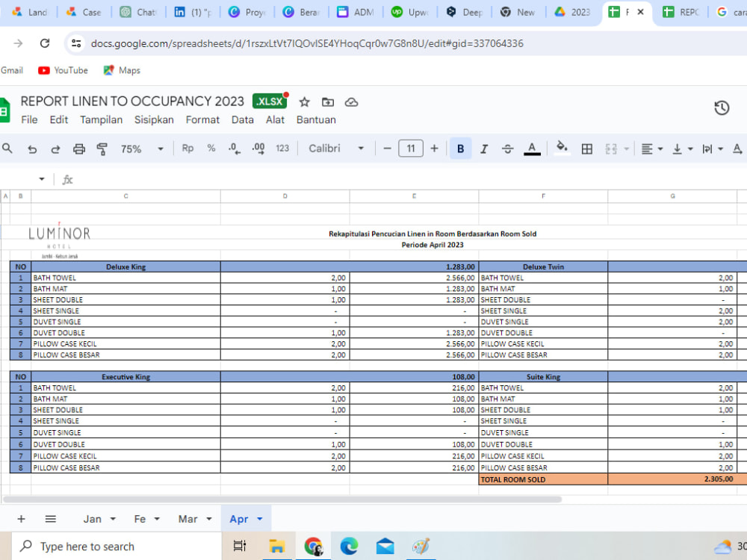Format cell as percent

pyautogui.click(x=211, y=149)
